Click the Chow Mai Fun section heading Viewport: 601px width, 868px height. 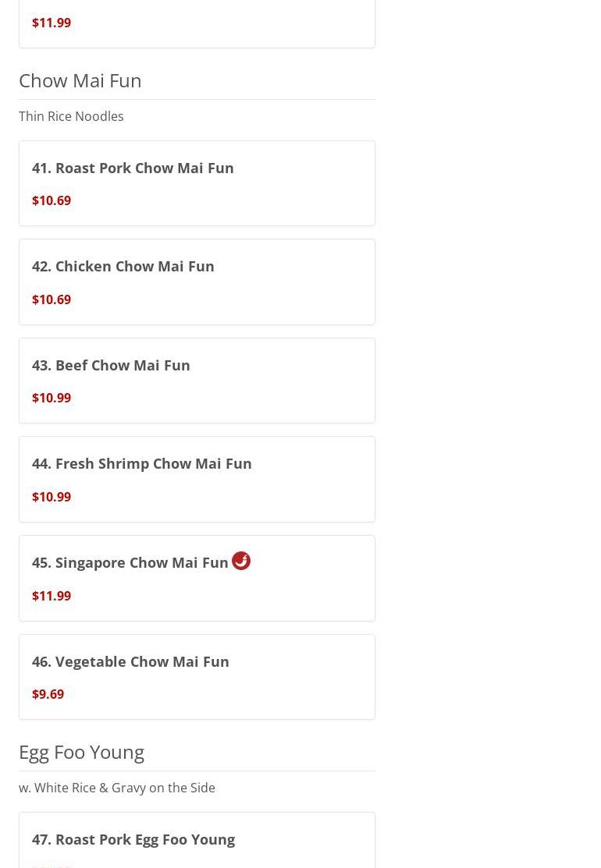click(80, 80)
